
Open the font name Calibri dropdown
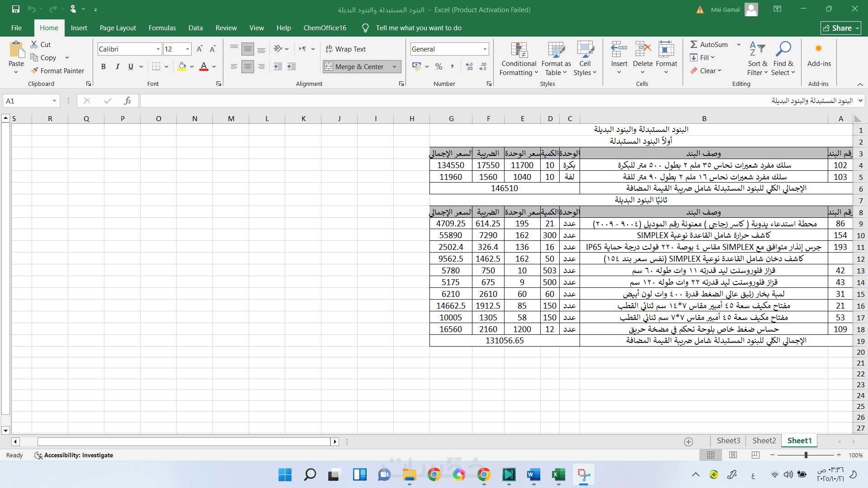[158, 49]
